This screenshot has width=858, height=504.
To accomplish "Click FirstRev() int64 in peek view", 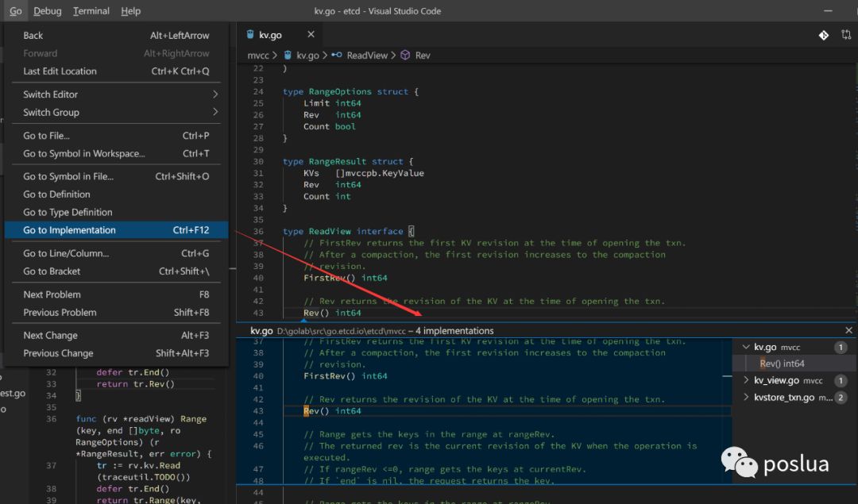I will (346, 376).
